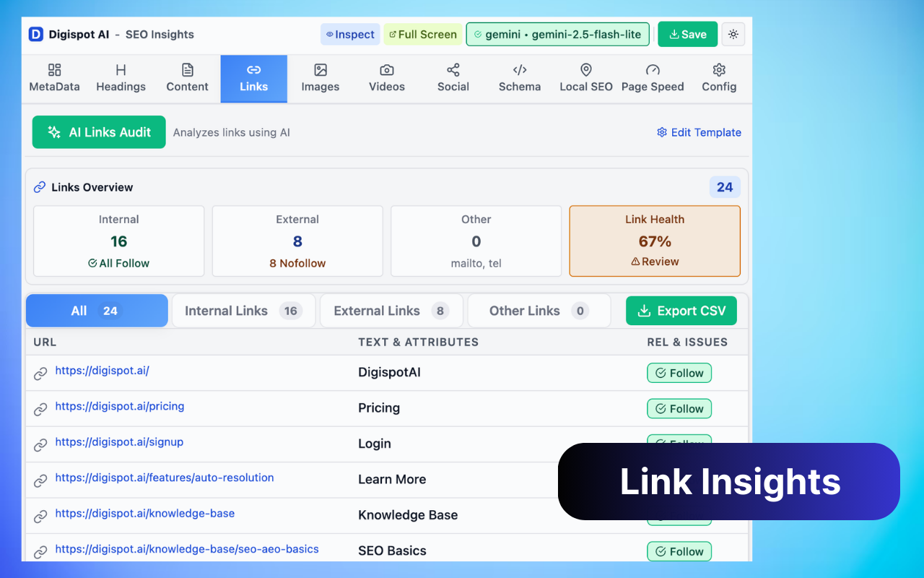
Task: Click the 'Knowledge Base' text cell
Action: 408,515
